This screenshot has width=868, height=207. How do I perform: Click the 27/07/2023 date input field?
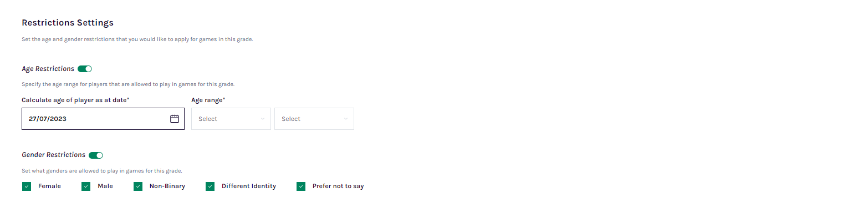(x=103, y=119)
